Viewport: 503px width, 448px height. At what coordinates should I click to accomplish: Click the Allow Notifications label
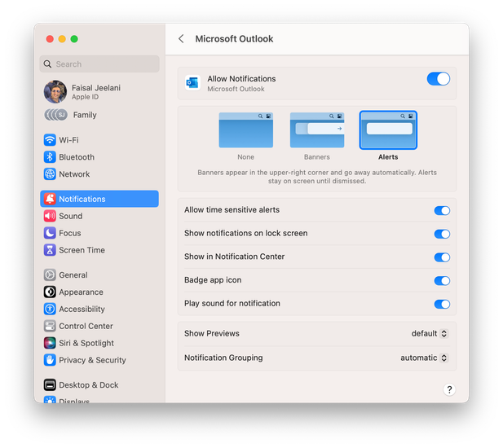point(241,79)
